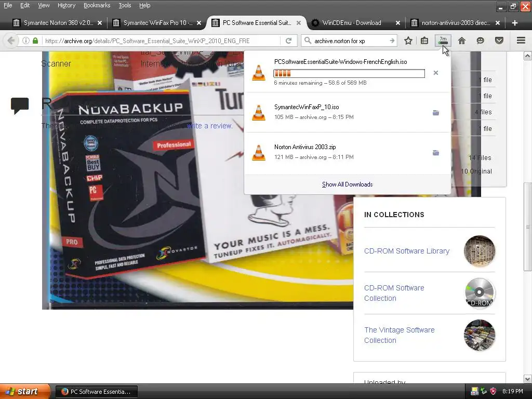Close the Symantec Norton 360 tab
The image size is (532, 399).
click(100, 23)
